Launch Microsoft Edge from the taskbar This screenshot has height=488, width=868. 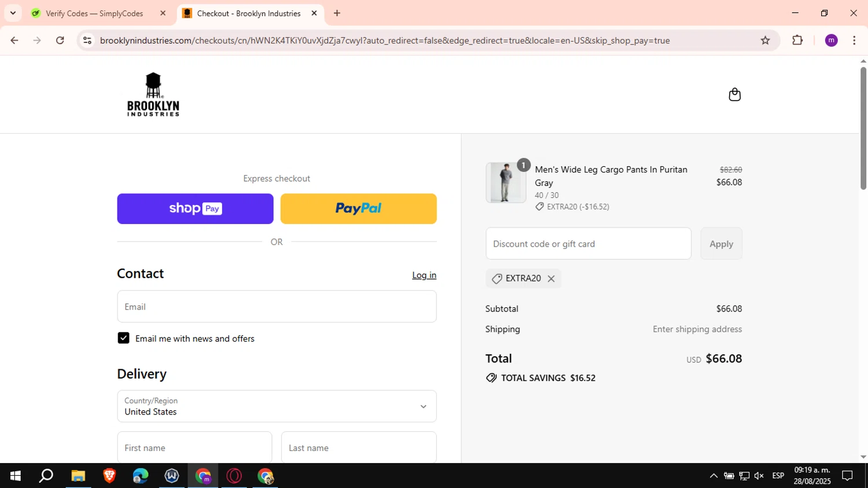coord(141,476)
